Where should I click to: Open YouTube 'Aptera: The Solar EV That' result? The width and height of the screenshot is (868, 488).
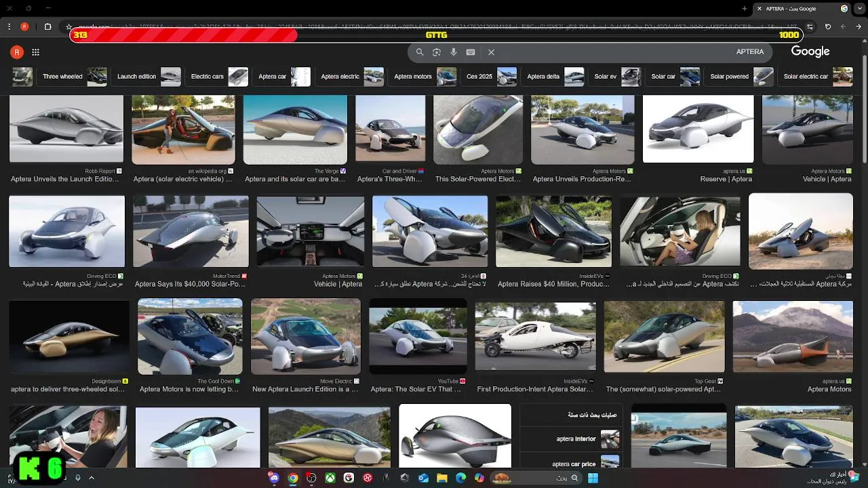(x=416, y=389)
